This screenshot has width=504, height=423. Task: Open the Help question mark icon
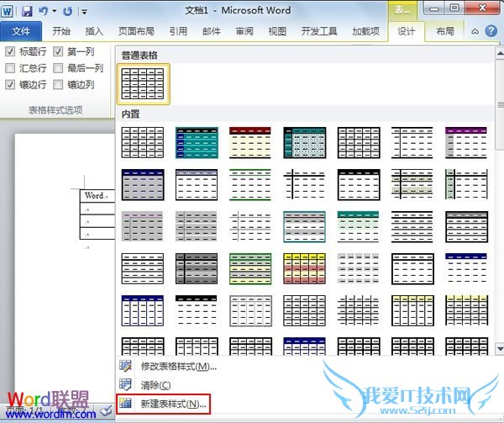(x=491, y=31)
